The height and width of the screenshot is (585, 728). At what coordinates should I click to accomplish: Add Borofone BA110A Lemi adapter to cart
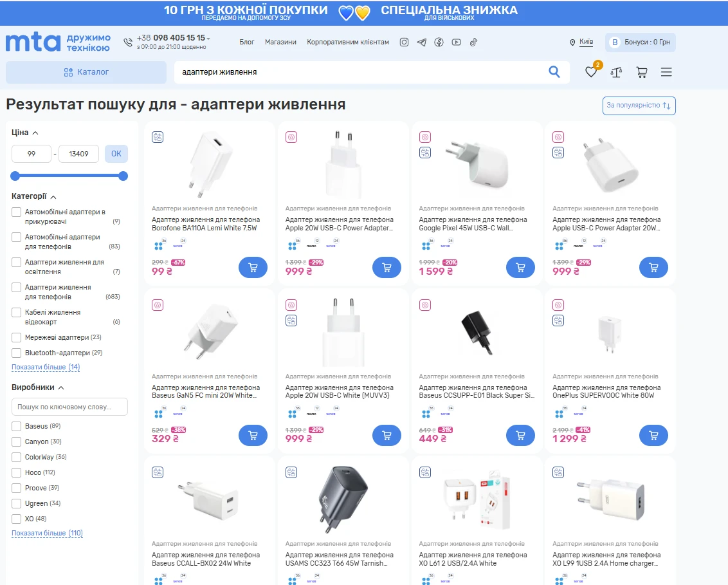click(253, 268)
